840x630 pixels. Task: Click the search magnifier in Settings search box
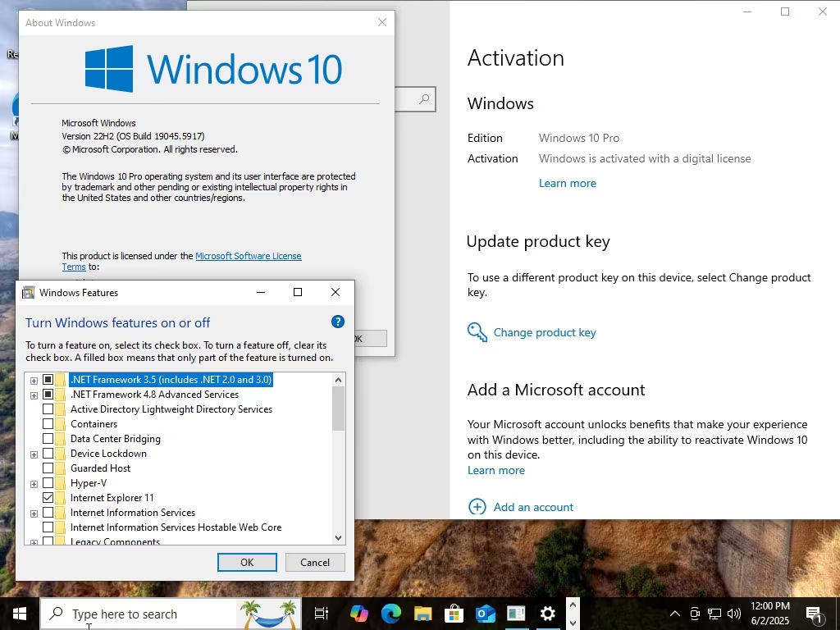point(424,99)
